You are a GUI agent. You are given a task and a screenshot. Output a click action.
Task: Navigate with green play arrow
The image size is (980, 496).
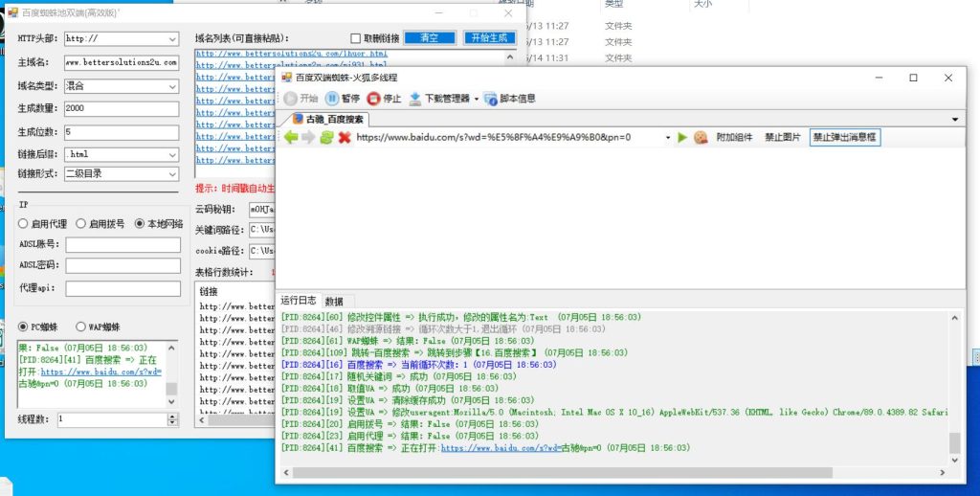pos(682,137)
